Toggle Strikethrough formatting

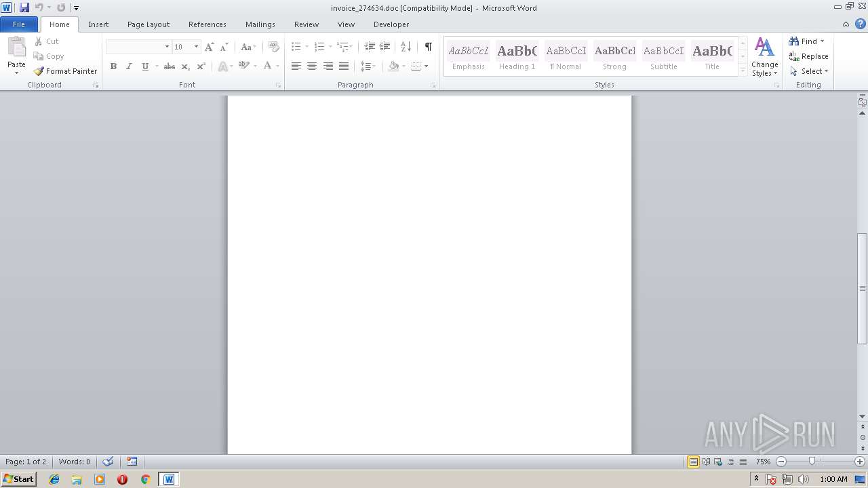point(170,66)
